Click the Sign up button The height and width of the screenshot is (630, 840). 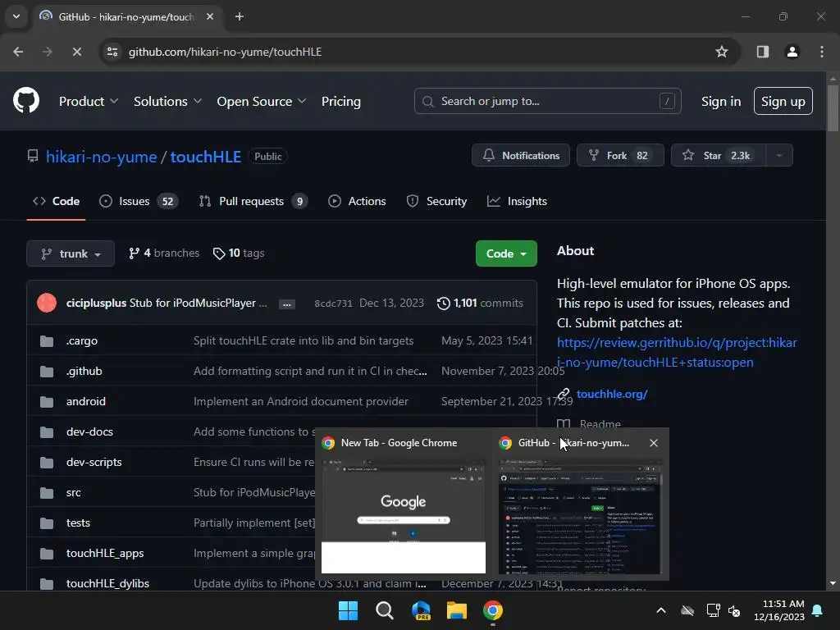pos(783,101)
